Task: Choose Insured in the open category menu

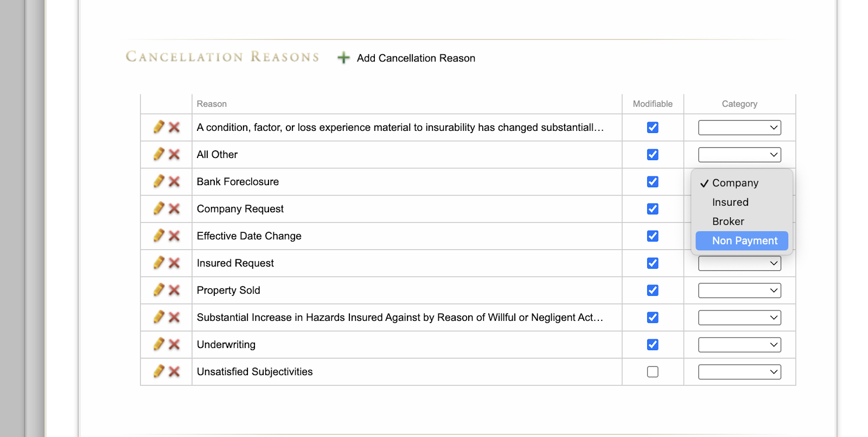Action: tap(730, 202)
